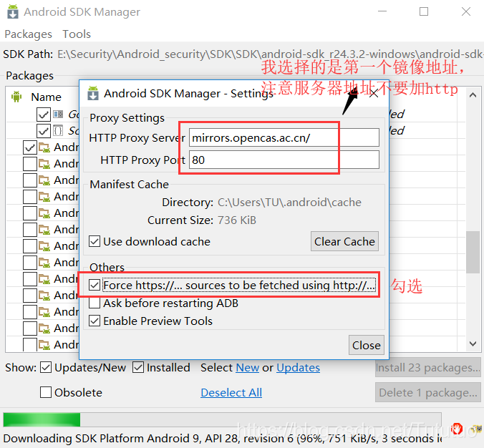Click the source code icon in the So row

(58, 130)
